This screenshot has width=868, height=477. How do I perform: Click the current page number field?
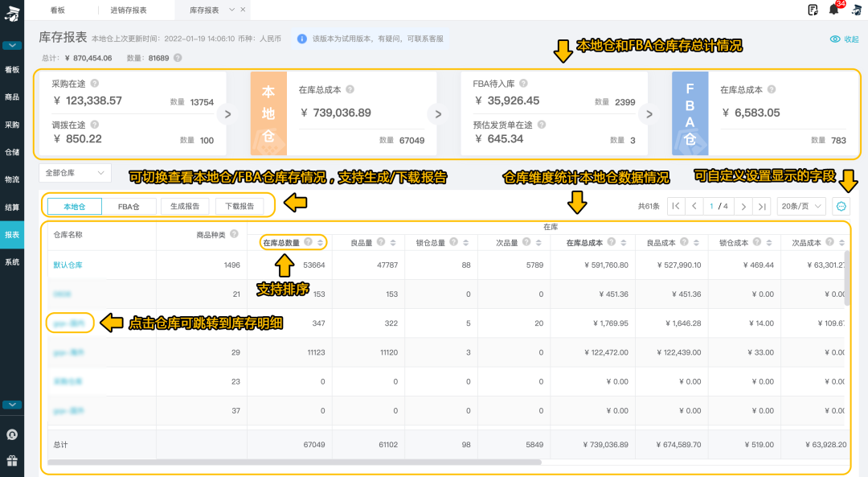tap(711, 206)
